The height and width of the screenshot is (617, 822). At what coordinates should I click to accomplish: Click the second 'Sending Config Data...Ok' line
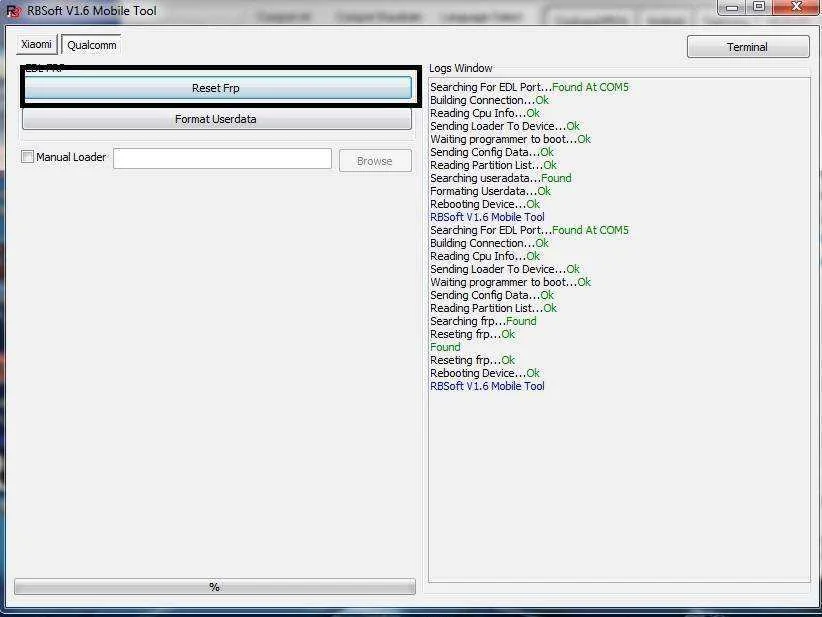(x=492, y=295)
